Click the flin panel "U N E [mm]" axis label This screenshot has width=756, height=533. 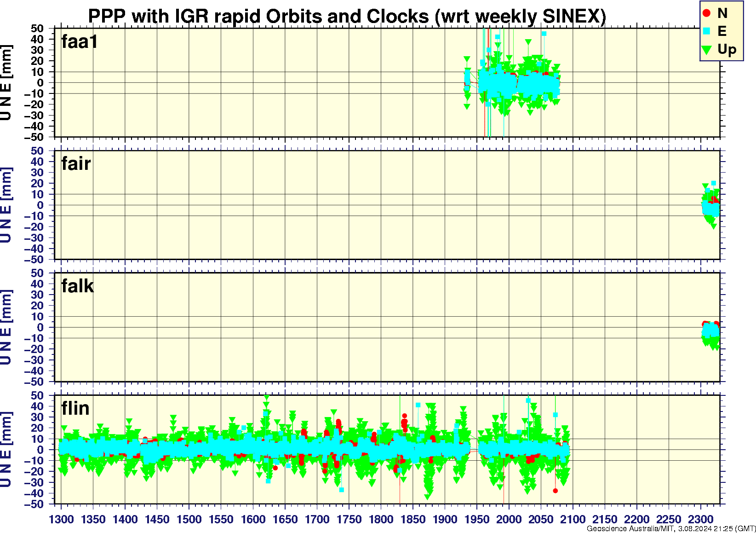point(6,450)
